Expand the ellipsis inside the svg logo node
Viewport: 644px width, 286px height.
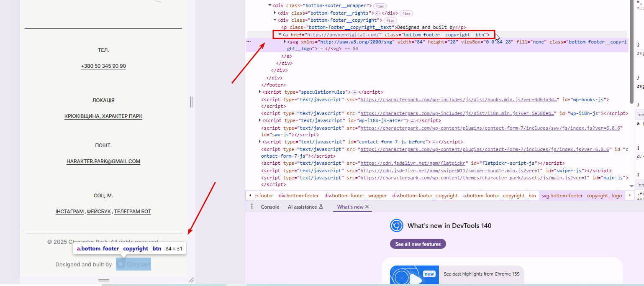coord(321,49)
